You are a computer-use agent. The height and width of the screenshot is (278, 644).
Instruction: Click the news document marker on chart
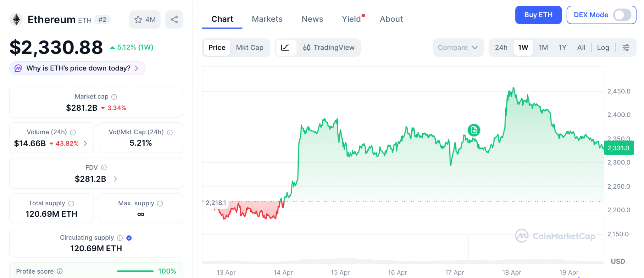click(x=474, y=130)
